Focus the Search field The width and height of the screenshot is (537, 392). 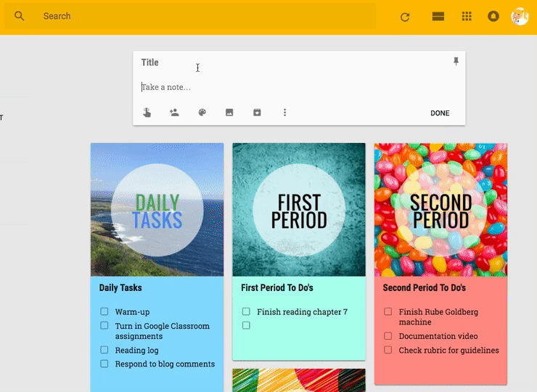tap(190, 16)
